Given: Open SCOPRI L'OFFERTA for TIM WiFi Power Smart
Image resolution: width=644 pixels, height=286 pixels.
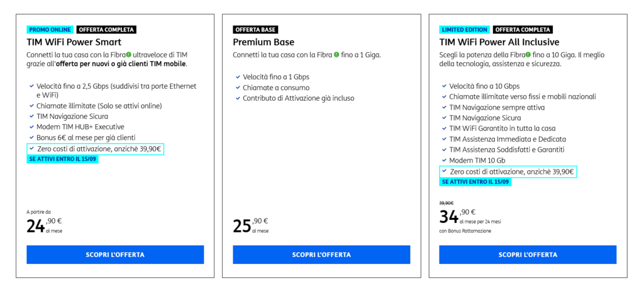Looking at the screenshot, I should coord(115,255).
